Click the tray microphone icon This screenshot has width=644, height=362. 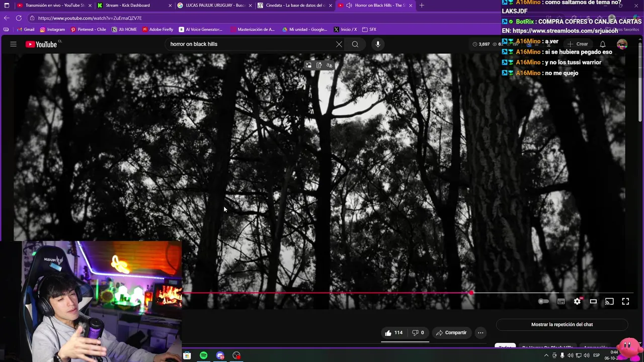coord(562,355)
